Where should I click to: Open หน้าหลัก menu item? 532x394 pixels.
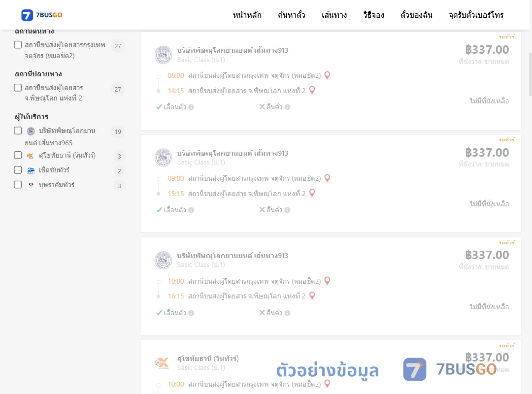(x=247, y=15)
